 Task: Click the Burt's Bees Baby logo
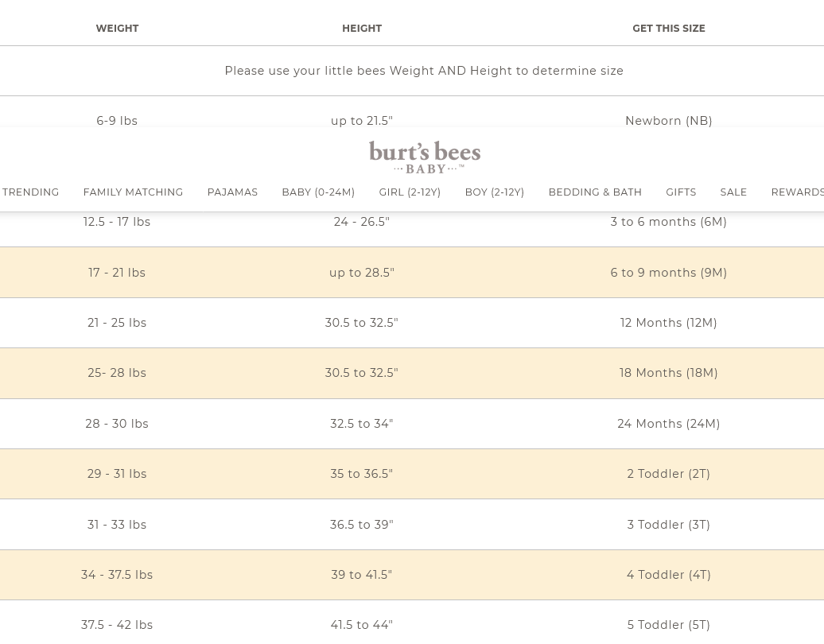point(424,157)
